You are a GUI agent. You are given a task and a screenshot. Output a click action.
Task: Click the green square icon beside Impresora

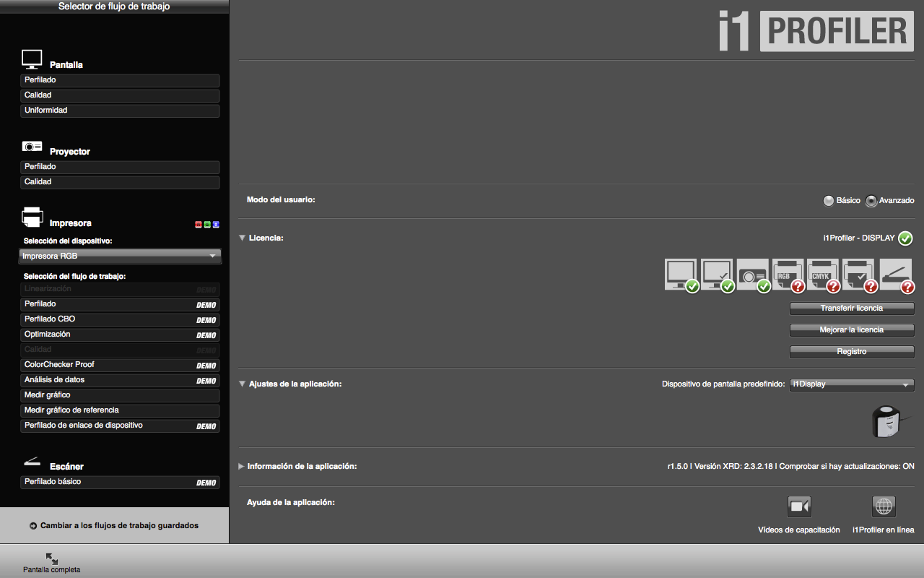(207, 225)
